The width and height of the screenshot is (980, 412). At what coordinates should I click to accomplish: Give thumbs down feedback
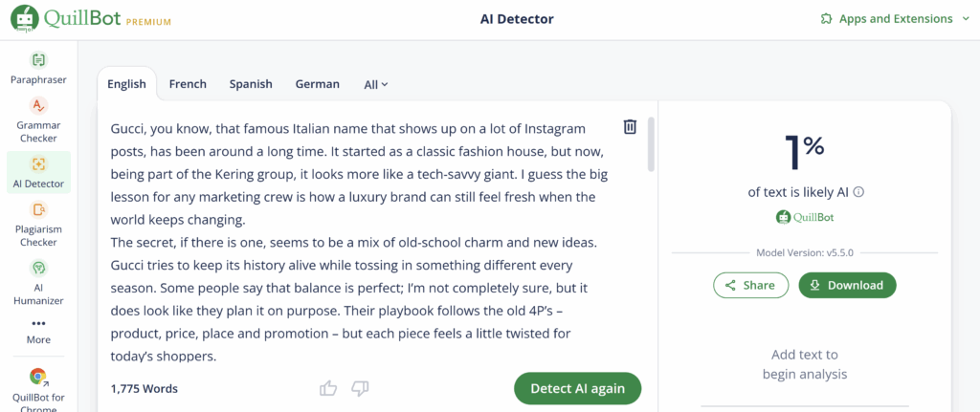(x=360, y=389)
